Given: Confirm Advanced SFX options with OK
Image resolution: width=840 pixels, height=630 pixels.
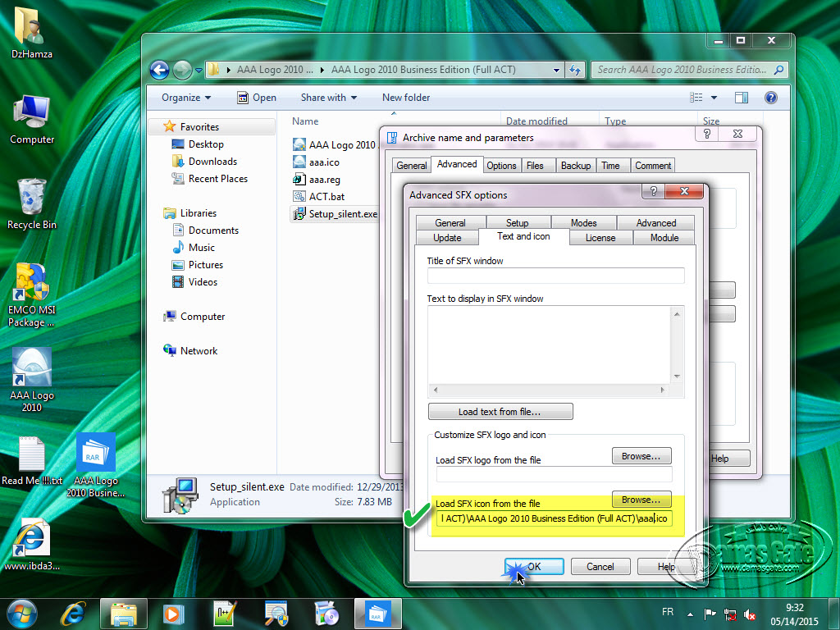Looking at the screenshot, I should coord(534,566).
